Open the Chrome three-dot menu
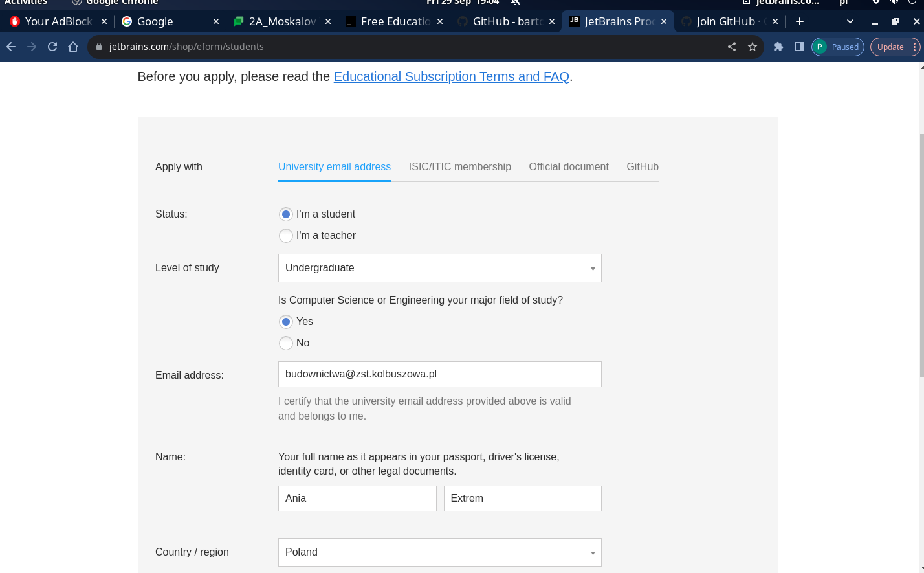Image resolution: width=924 pixels, height=573 pixels. tap(914, 47)
